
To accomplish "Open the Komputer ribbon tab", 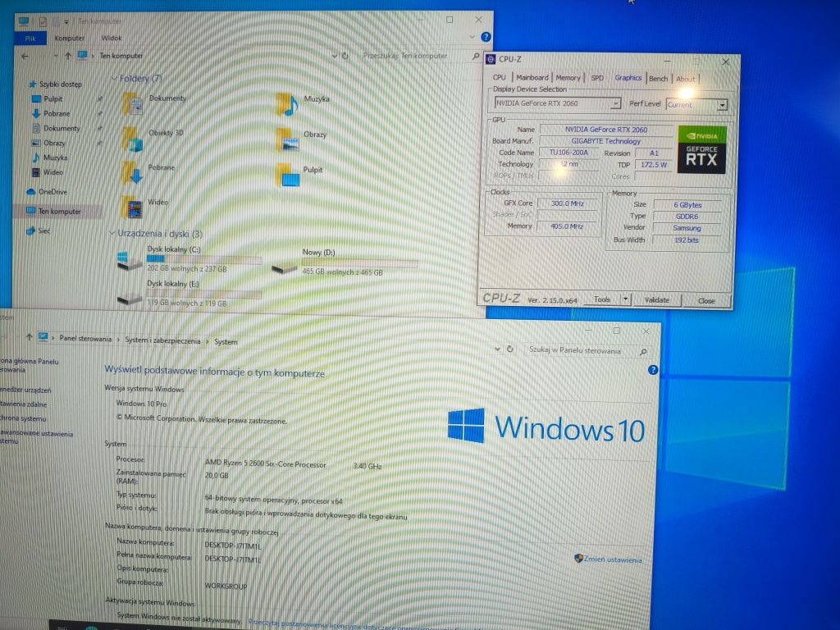I will pyautogui.click(x=69, y=38).
